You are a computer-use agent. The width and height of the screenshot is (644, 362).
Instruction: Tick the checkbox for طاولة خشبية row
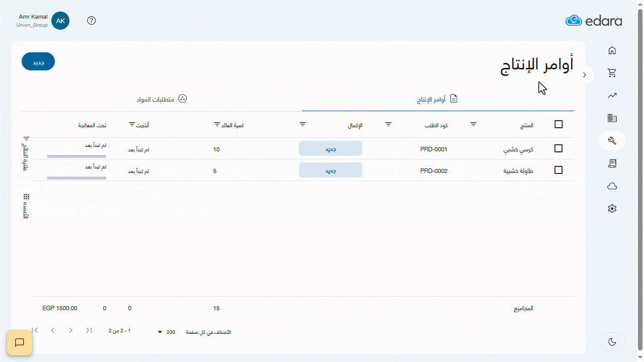[558, 170]
